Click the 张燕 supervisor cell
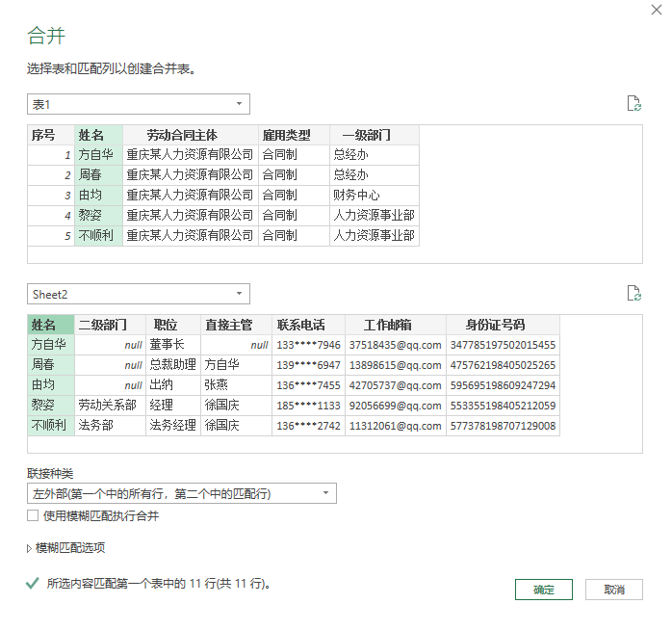 tap(236, 384)
